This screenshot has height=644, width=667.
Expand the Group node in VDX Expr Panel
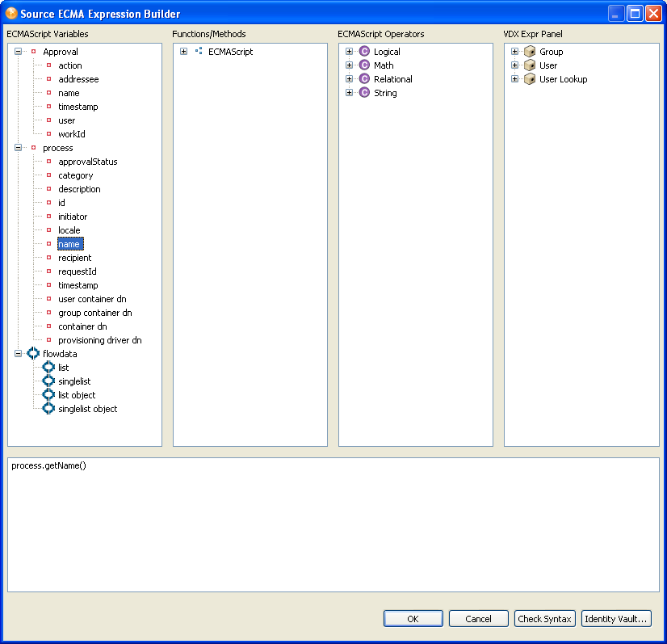[514, 52]
